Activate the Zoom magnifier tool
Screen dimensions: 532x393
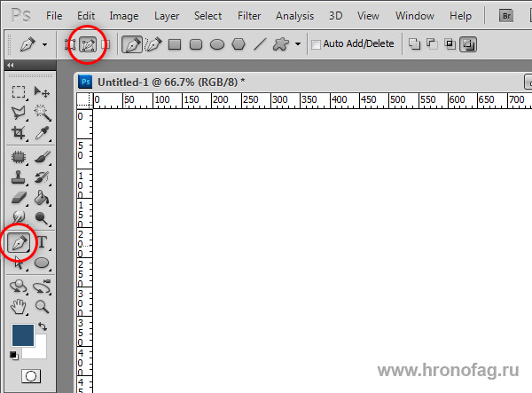[x=42, y=307]
